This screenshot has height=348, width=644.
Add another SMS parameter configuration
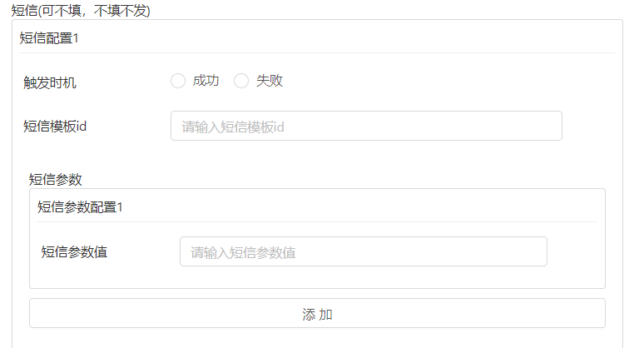click(x=317, y=314)
